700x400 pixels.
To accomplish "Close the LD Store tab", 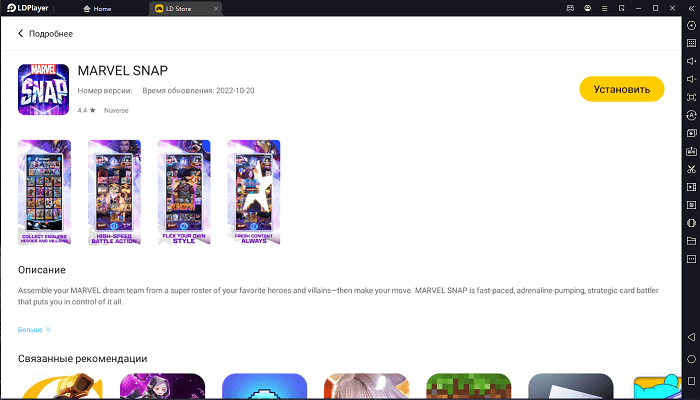I will click(216, 8).
